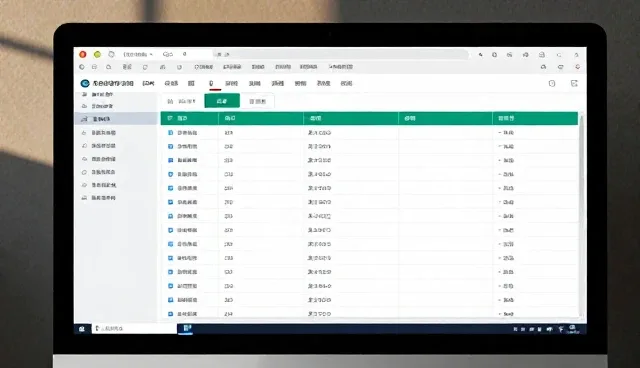Select the red-underlined icon tab in navigation
This screenshot has width=640, height=368.
pos(211,84)
